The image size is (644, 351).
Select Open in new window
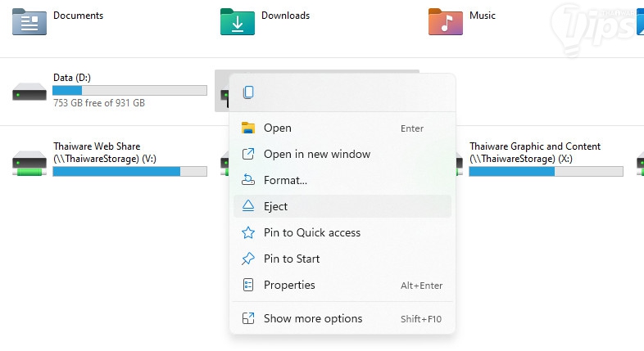(316, 154)
